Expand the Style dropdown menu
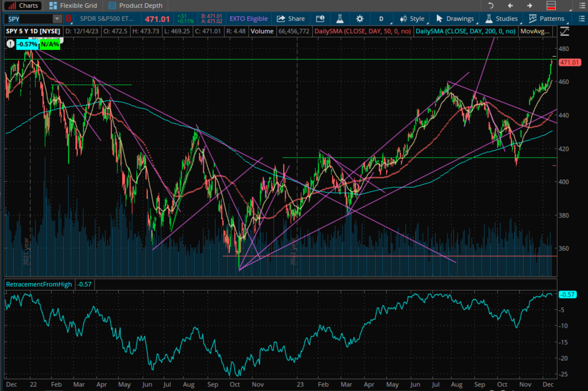This screenshot has height=391, width=588. (x=412, y=19)
